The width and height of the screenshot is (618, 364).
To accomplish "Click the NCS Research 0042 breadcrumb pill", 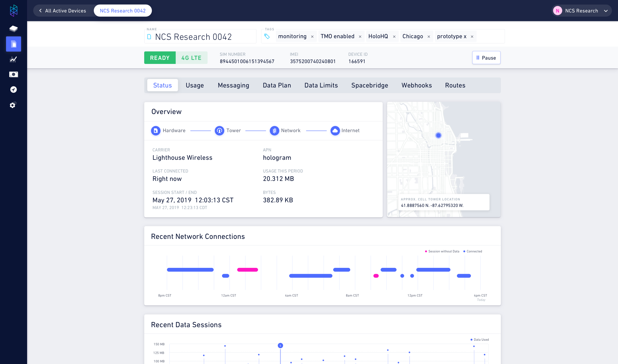I will 123,11.
